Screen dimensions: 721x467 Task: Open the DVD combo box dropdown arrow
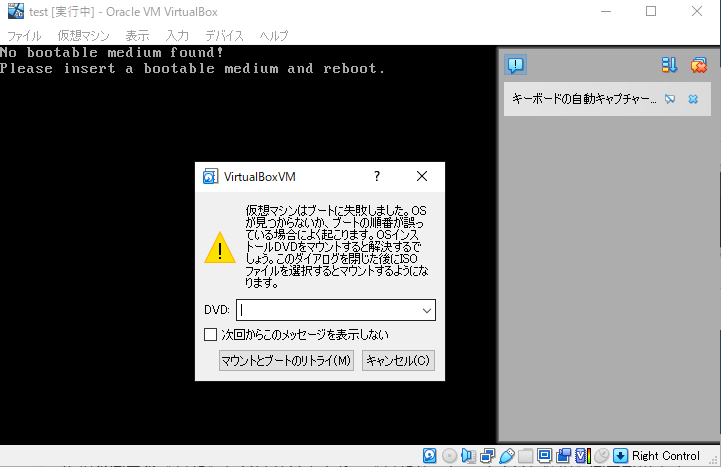point(427,310)
